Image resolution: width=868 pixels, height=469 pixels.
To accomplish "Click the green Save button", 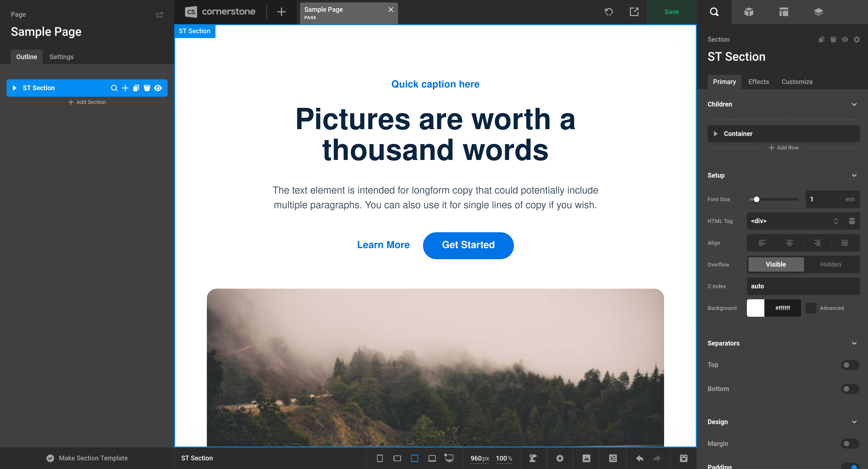I will tap(671, 12).
